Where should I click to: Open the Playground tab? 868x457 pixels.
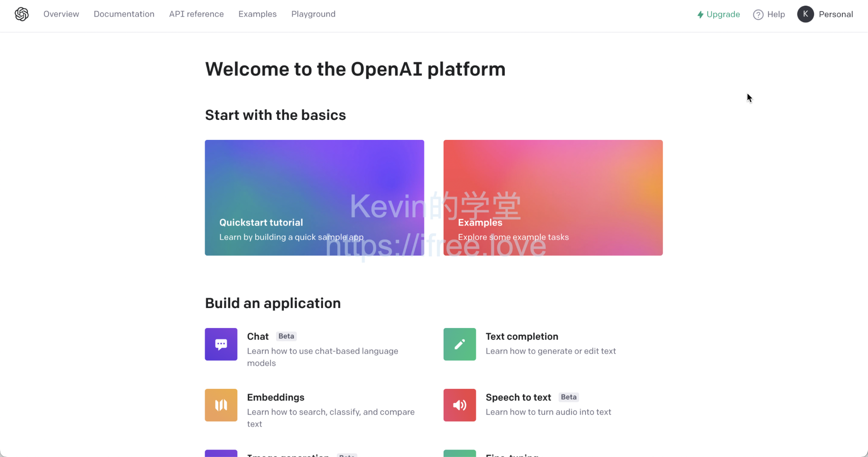click(313, 14)
